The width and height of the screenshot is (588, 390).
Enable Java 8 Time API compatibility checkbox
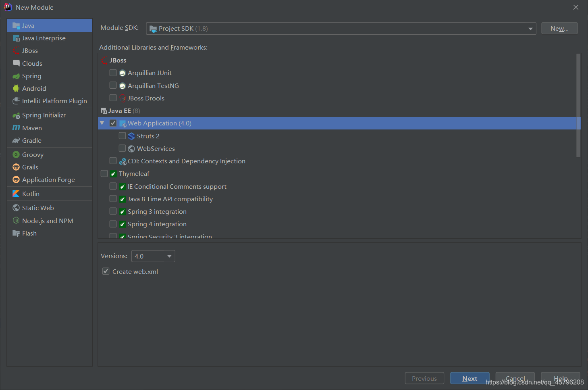pos(113,199)
